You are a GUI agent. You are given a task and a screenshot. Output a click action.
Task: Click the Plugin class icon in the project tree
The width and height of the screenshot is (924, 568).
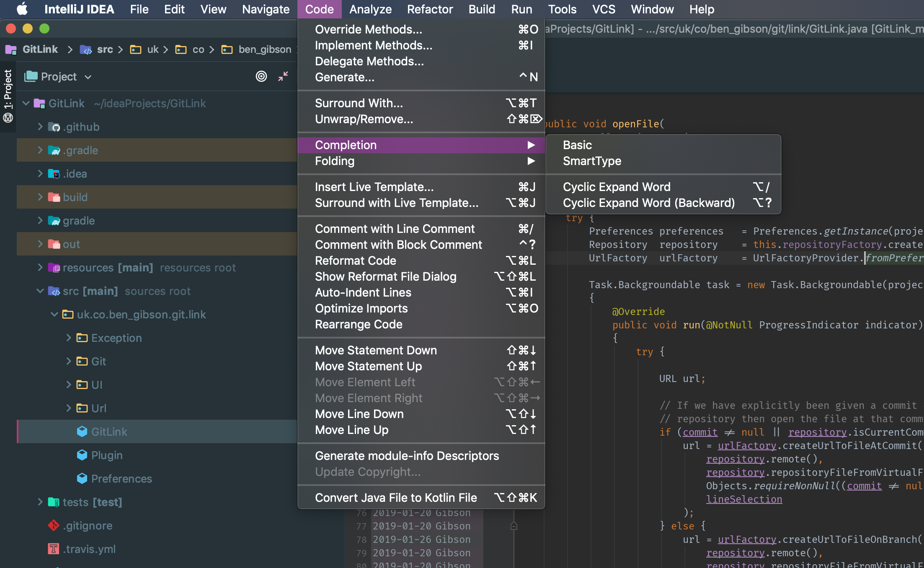pyautogui.click(x=82, y=455)
